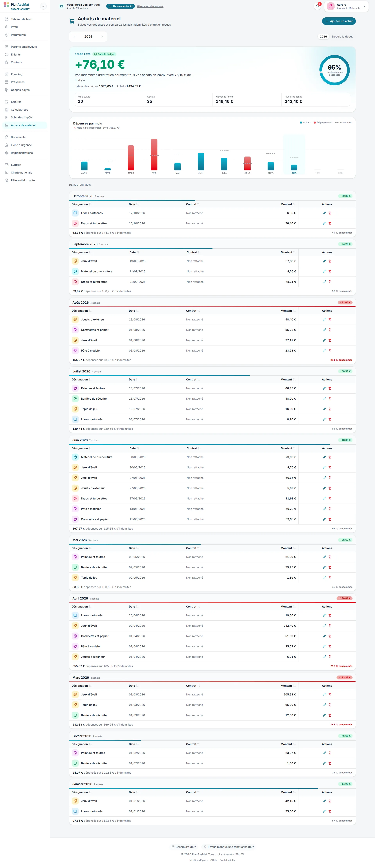Go to next year with right chevron
The image size is (375, 868).
[102, 36]
